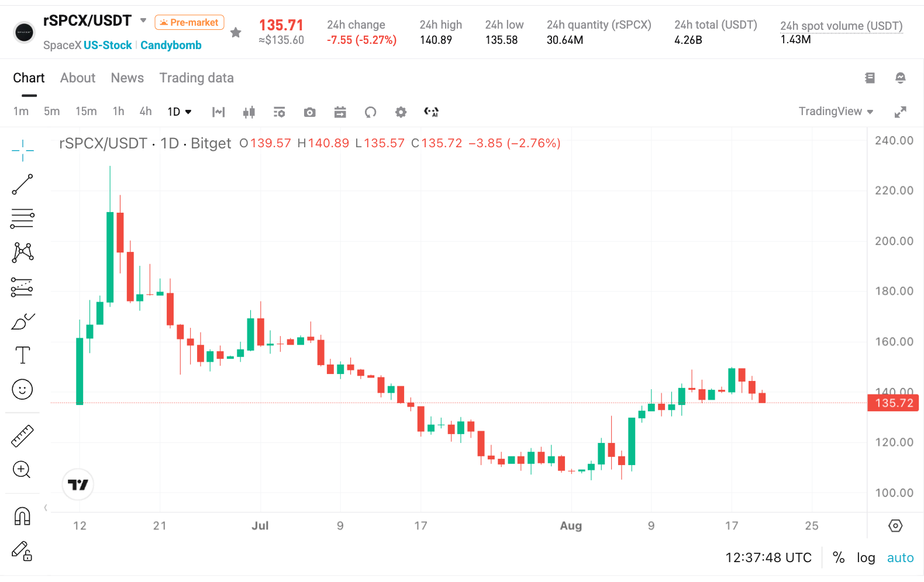This screenshot has height=582, width=924.
Task: Select the pattern drawing tool
Action: [23, 252]
